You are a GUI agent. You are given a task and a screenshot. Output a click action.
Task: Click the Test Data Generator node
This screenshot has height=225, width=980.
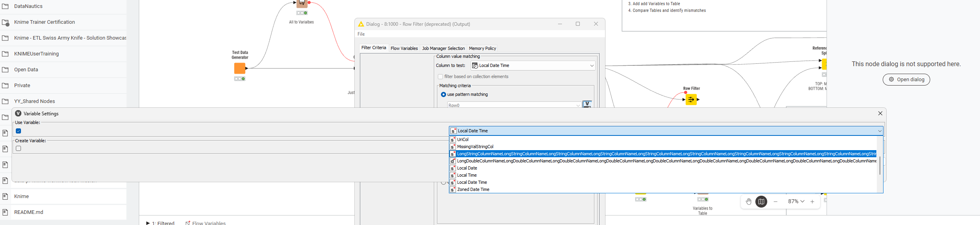tap(239, 69)
